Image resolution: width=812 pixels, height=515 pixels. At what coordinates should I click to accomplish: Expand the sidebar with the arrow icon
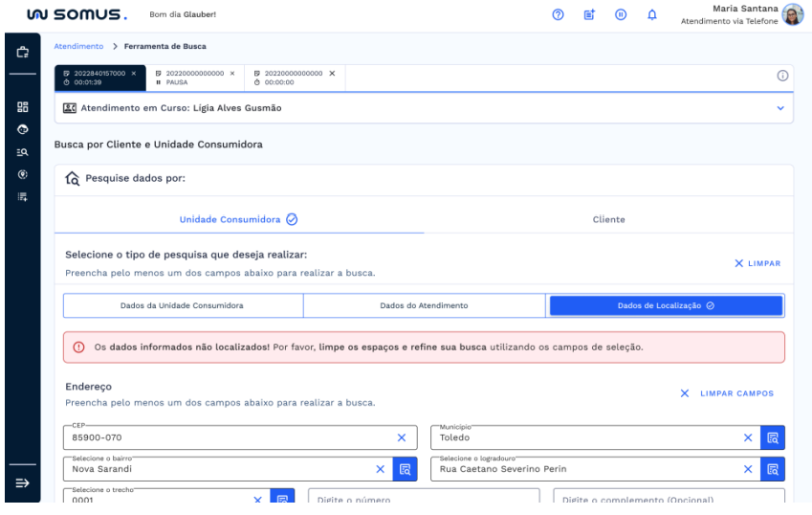click(x=19, y=483)
